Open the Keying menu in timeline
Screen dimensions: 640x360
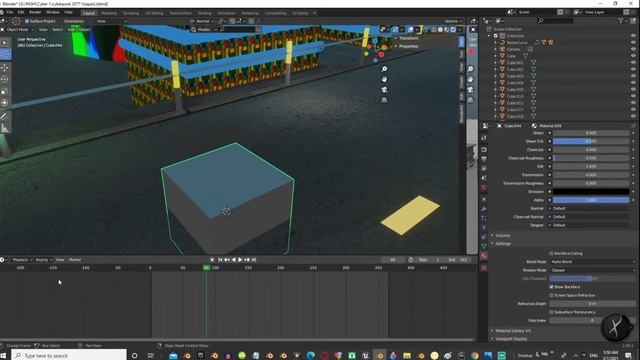point(43,260)
